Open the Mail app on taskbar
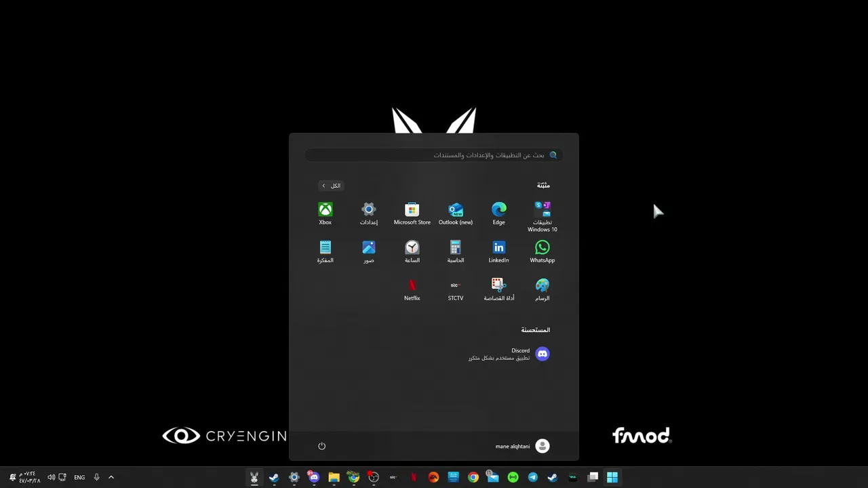Viewport: 868px width, 488px height. coord(493,477)
